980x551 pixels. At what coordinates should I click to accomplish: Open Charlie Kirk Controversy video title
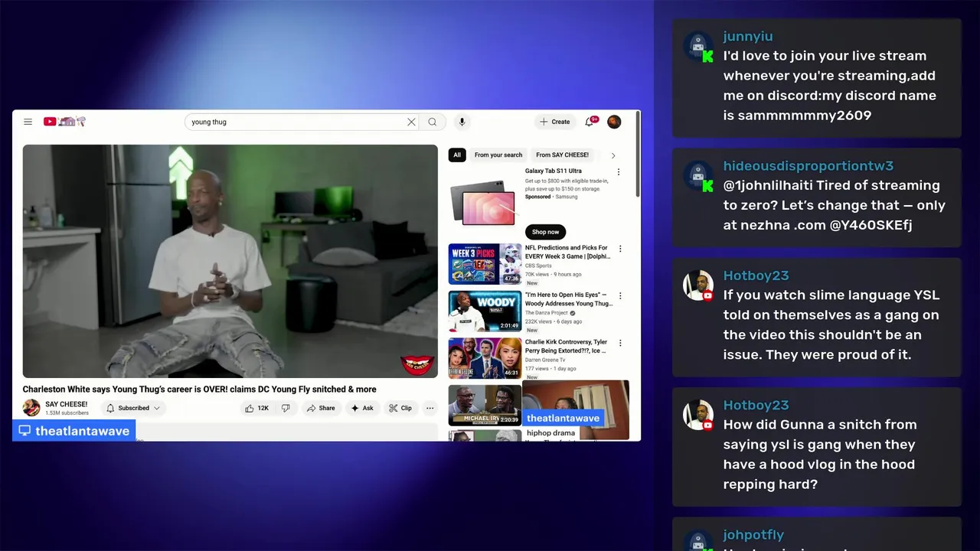(x=567, y=347)
